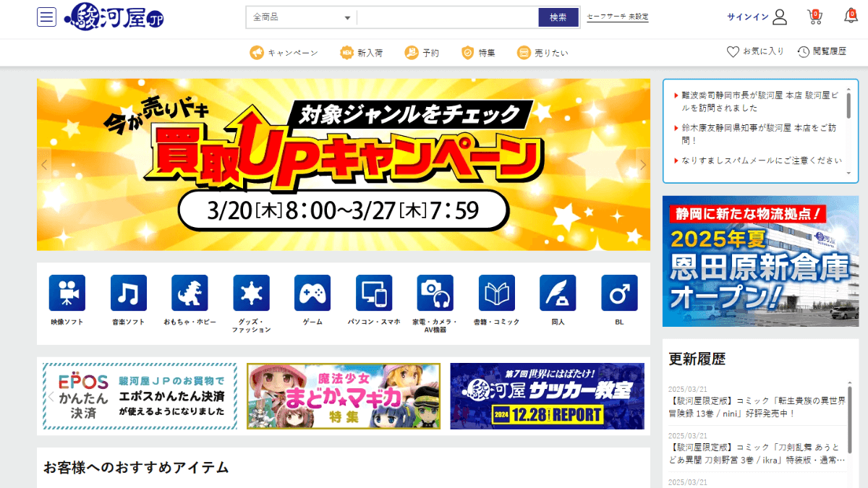Screen dimensions: 868x488
Task: Open the なりすましスパムメール notice
Action: tap(762, 160)
